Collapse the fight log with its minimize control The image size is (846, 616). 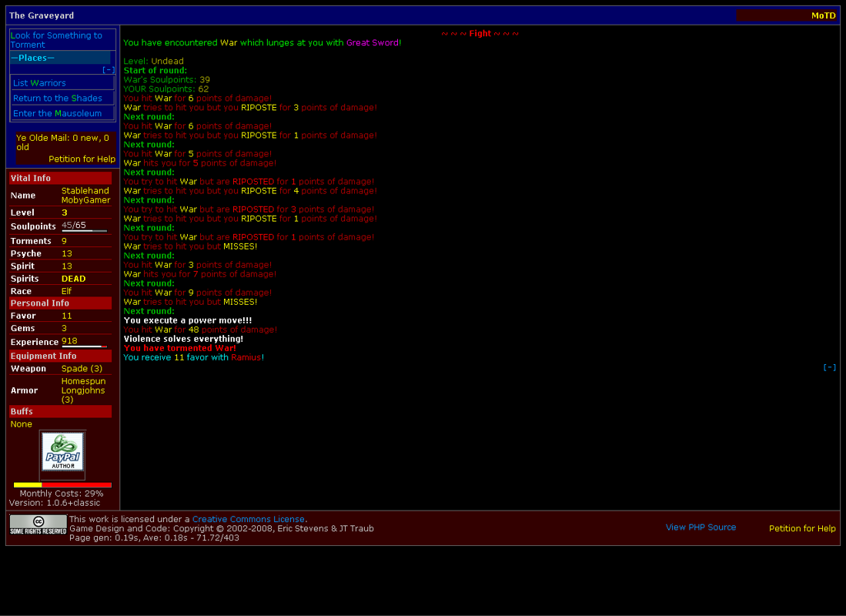pos(829,367)
